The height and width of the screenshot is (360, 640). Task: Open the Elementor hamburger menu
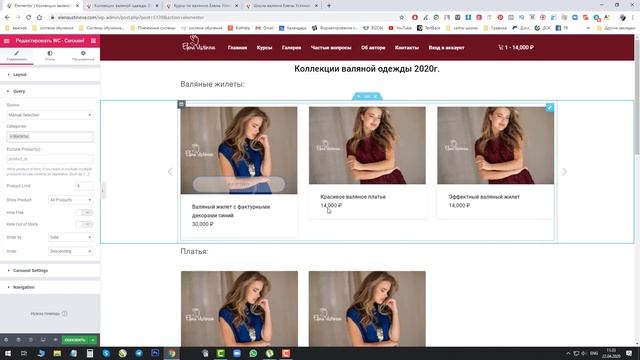(x=7, y=41)
